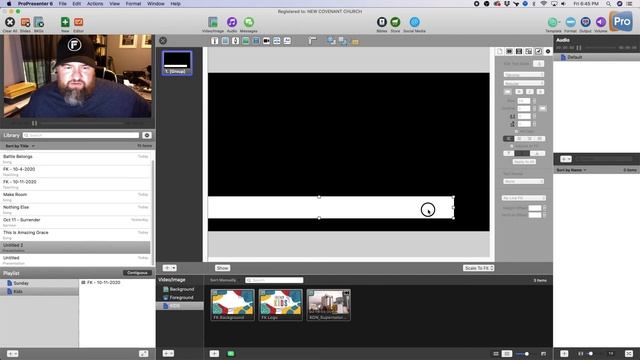Switch media bin to list view
The height and width of the screenshot is (360, 640).
(x=496, y=353)
